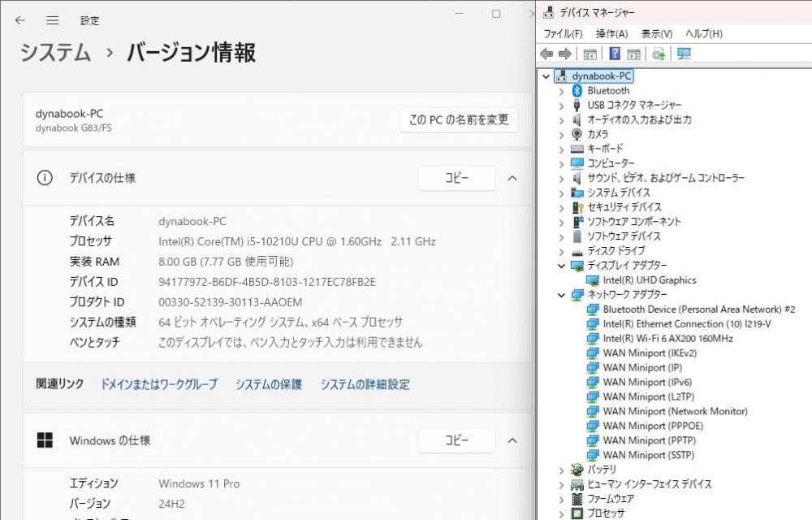The height and width of the screenshot is (520, 812).
Task: Click the Device Manager title bar app icon
Action: (x=548, y=12)
